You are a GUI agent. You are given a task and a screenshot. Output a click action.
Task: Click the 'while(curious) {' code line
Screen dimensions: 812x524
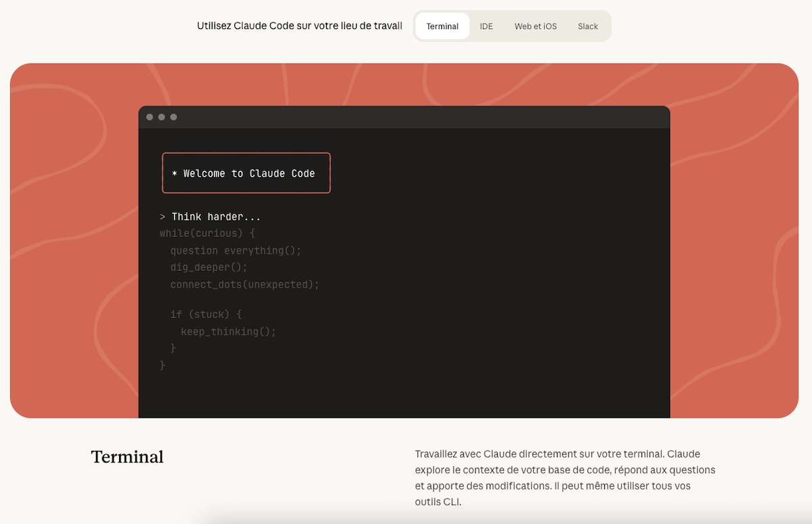(x=207, y=234)
